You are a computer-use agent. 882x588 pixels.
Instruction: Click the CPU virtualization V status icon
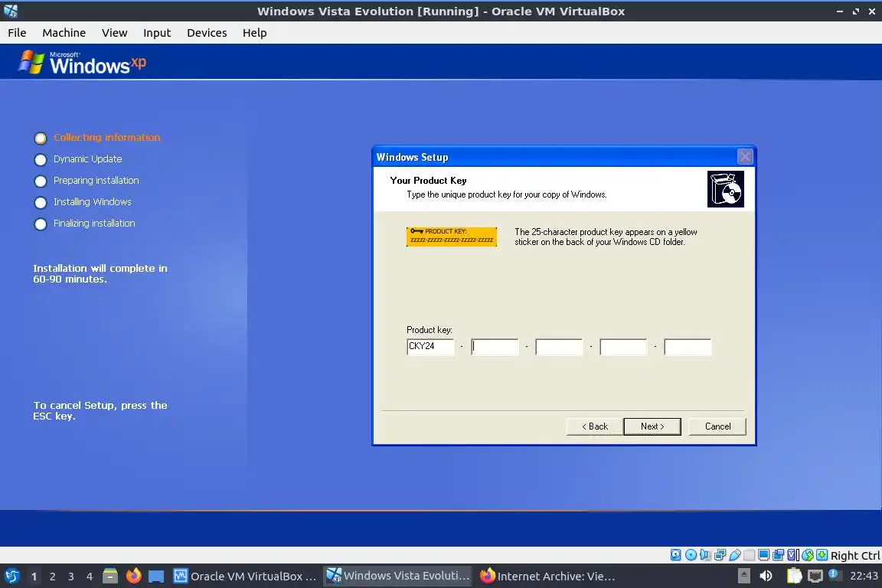pos(793,555)
